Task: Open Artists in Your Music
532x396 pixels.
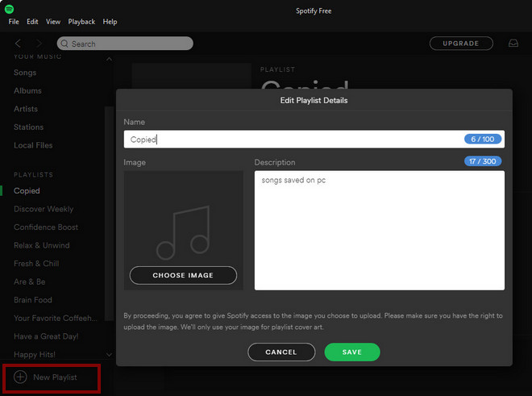Action: pos(26,109)
